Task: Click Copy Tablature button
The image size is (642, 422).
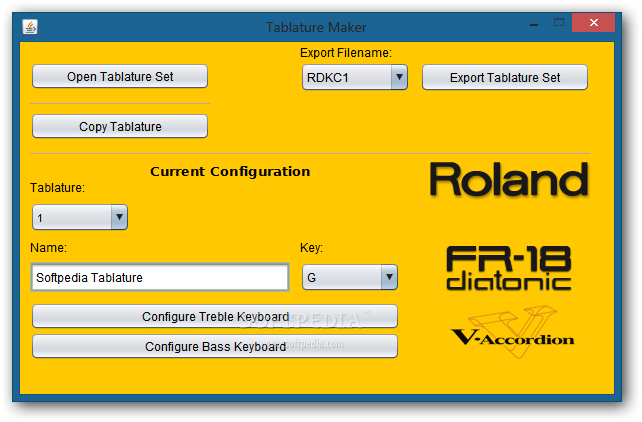Action: coord(120,126)
